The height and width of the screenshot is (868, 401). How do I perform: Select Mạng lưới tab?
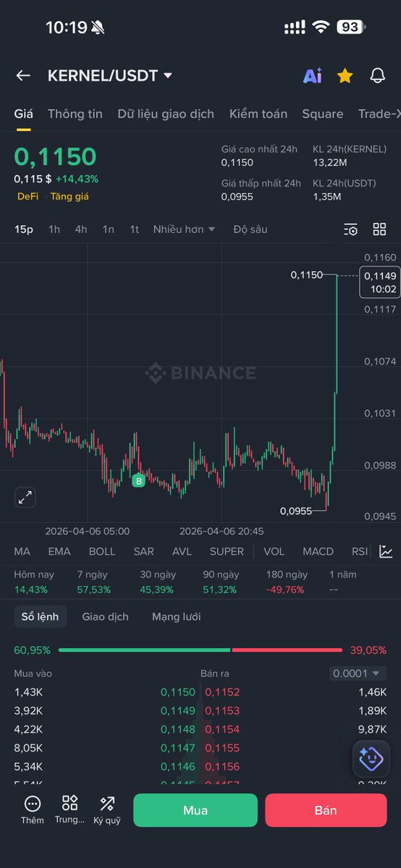click(177, 617)
